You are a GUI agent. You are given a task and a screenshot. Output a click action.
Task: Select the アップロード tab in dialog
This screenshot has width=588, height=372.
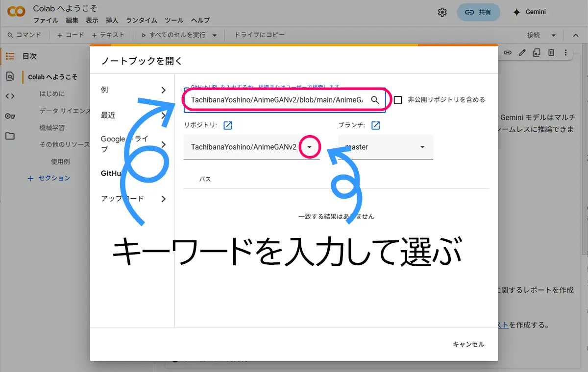[132, 199]
